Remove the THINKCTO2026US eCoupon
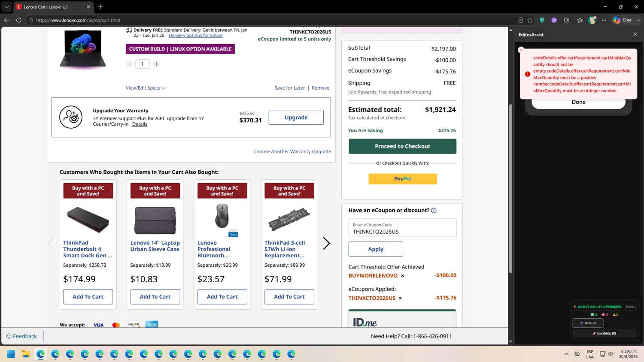 coord(400,298)
